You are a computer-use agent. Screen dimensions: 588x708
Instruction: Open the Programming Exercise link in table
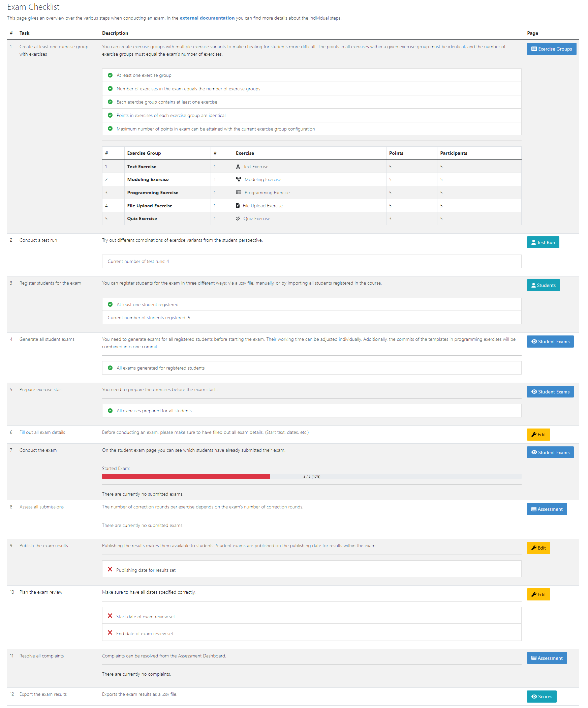[267, 193]
